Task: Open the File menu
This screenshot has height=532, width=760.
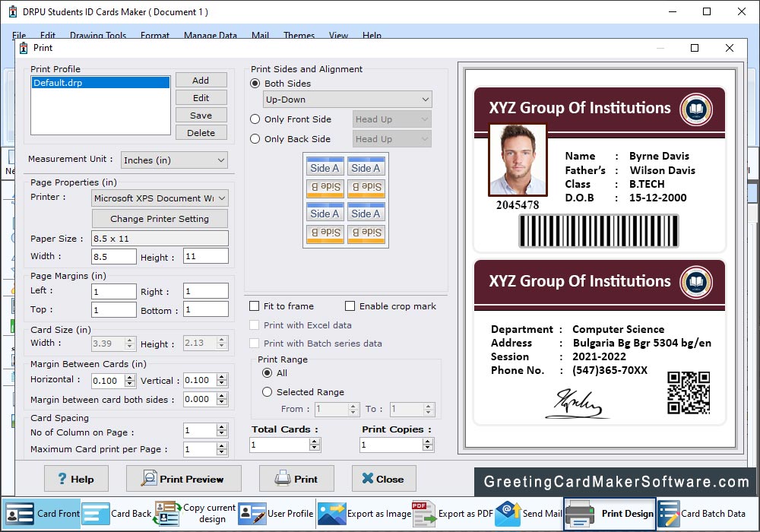Action: click(19, 36)
